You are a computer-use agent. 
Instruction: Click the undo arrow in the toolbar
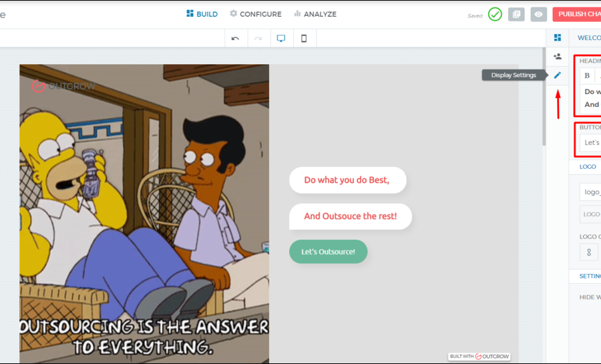(235, 39)
